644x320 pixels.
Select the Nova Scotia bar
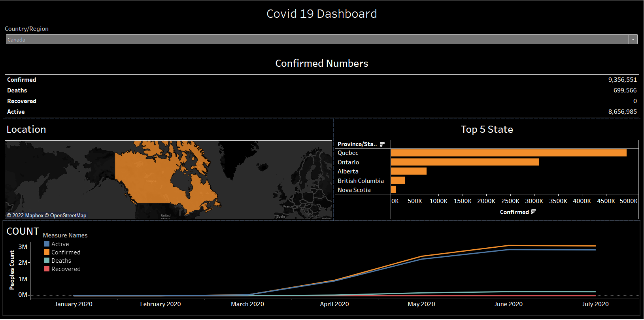coord(393,190)
